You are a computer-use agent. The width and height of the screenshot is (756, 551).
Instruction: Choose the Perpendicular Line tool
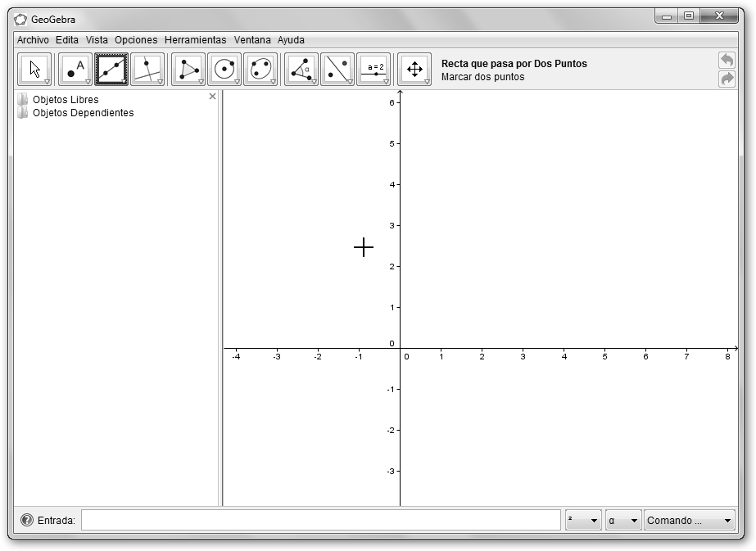147,70
